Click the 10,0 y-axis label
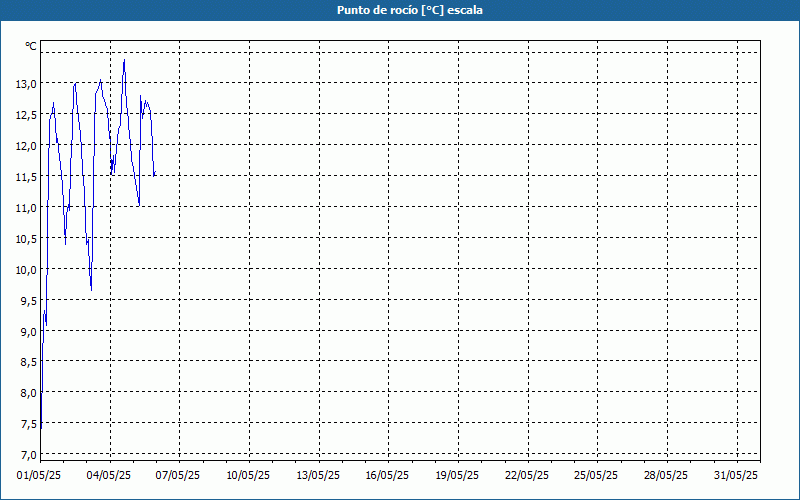The width and height of the screenshot is (800, 500). click(x=26, y=269)
